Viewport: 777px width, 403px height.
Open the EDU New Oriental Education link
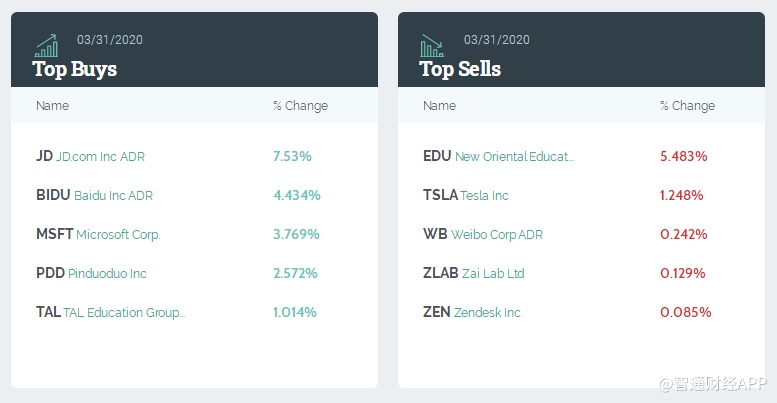pos(498,156)
